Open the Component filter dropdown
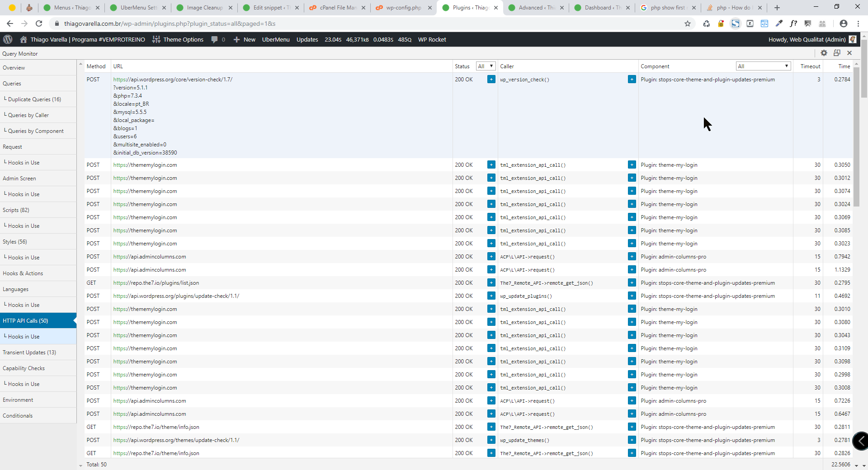The height and width of the screenshot is (470, 868). click(763, 66)
